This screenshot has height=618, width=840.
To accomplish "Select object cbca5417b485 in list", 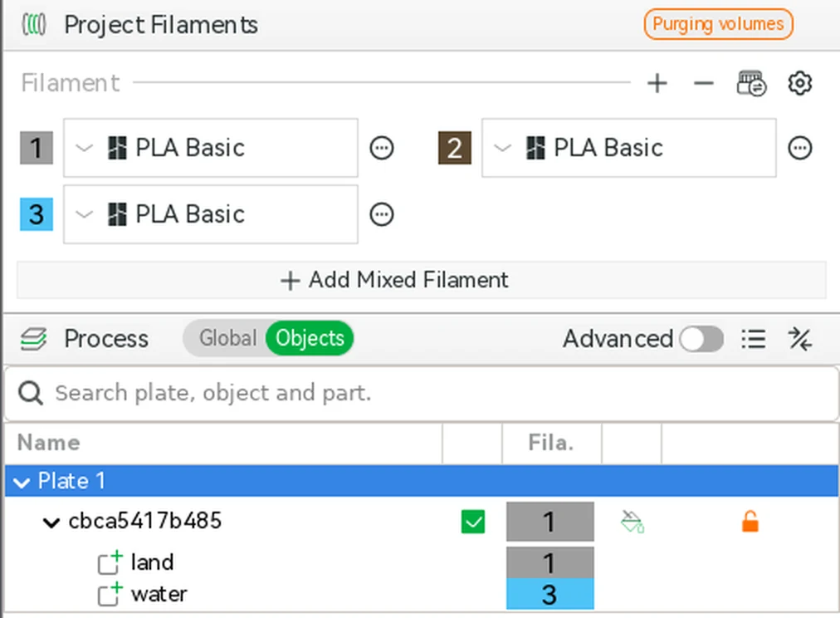I will (x=145, y=521).
